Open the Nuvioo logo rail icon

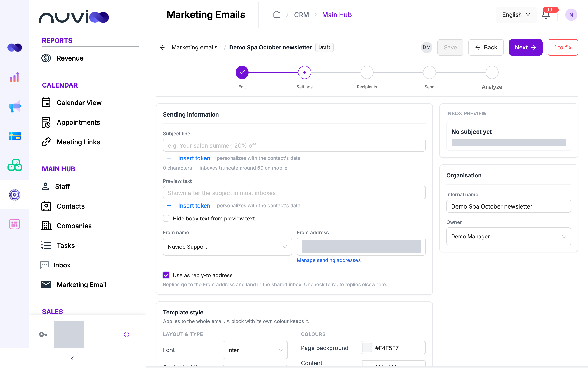click(x=14, y=47)
